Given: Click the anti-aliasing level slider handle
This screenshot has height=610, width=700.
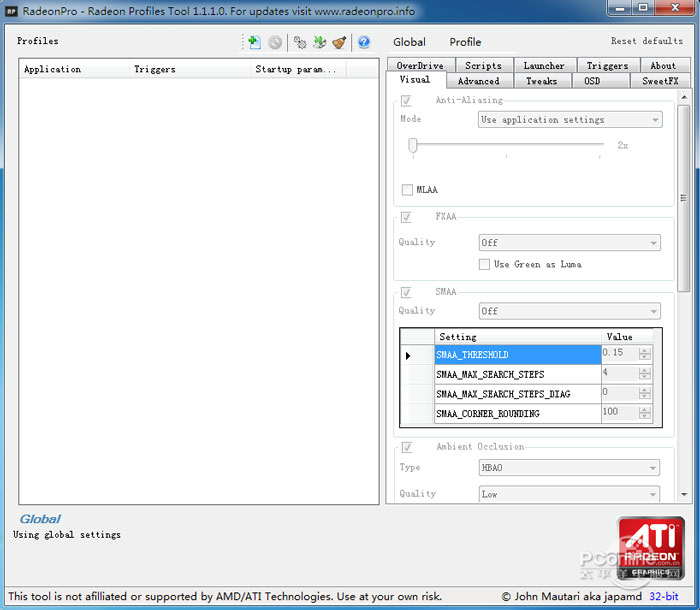Looking at the screenshot, I should (413, 145).
